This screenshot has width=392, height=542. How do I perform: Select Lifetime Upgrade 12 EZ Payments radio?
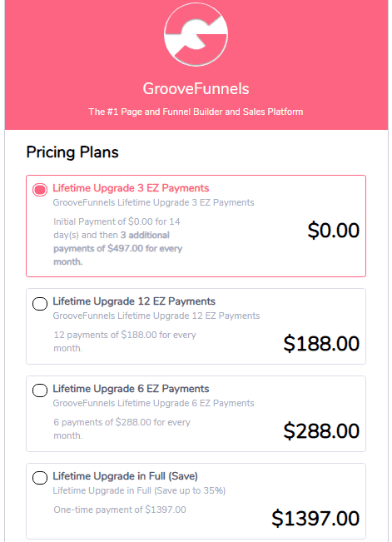point(40,304)
